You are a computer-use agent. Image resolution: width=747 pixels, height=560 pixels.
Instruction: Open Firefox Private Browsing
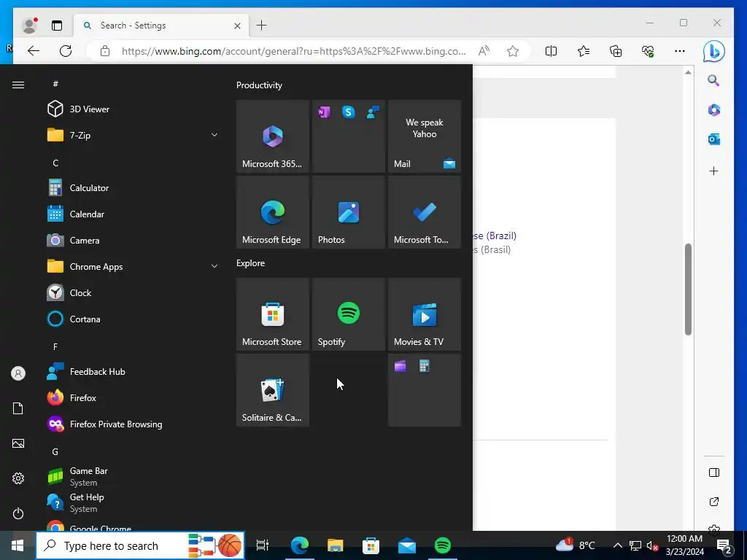click(x=133, y=424)
